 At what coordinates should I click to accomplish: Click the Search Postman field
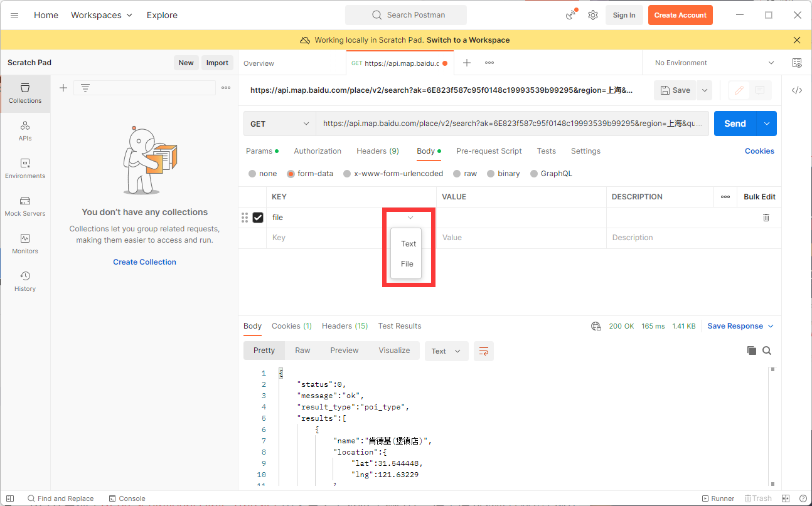coord(406,15)
